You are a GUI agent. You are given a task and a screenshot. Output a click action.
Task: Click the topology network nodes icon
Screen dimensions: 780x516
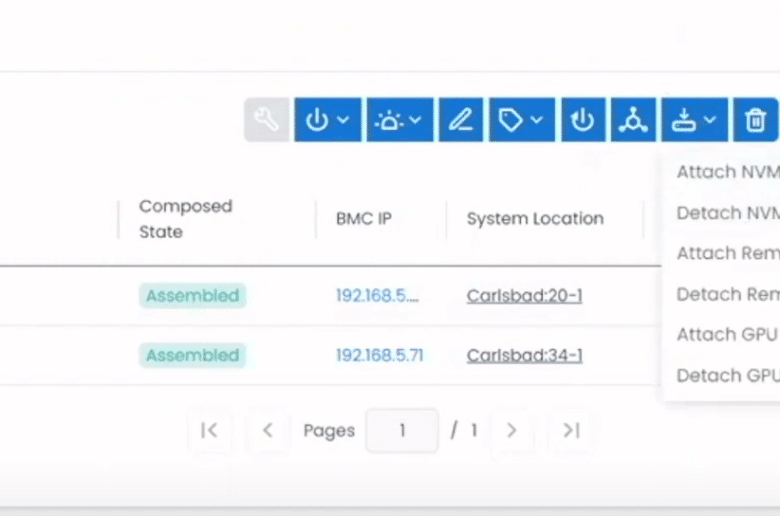click(x=633, y=120)
